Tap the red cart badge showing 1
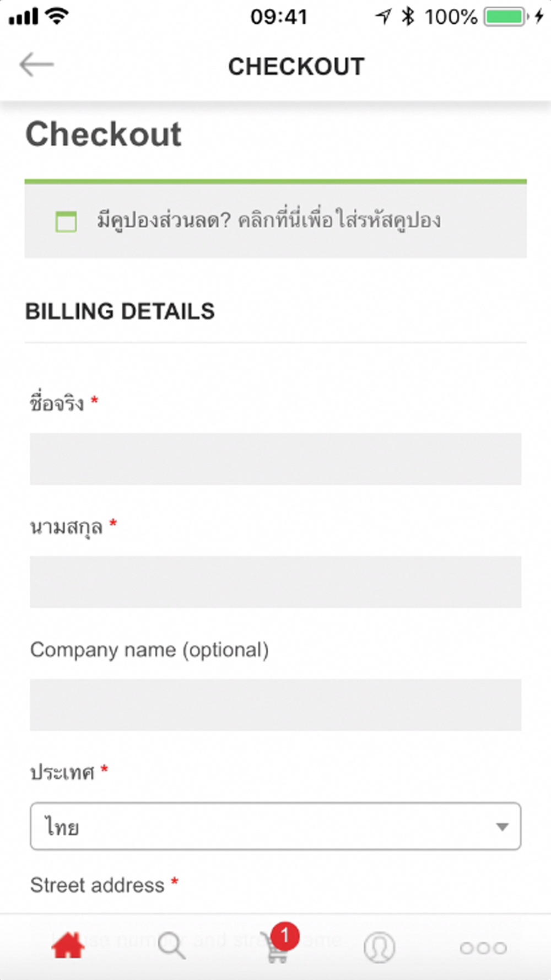Screen dimensions: 551x980 [x=285, y=935]
